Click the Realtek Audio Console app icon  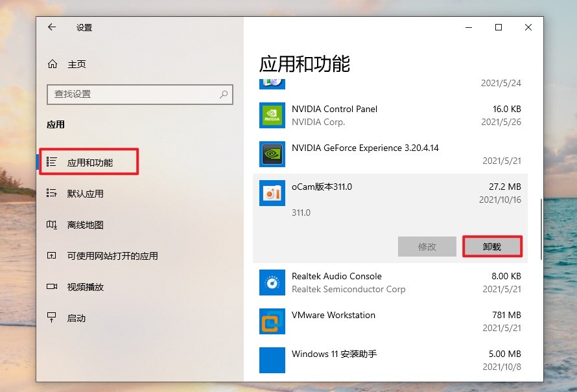coord(272,282)
